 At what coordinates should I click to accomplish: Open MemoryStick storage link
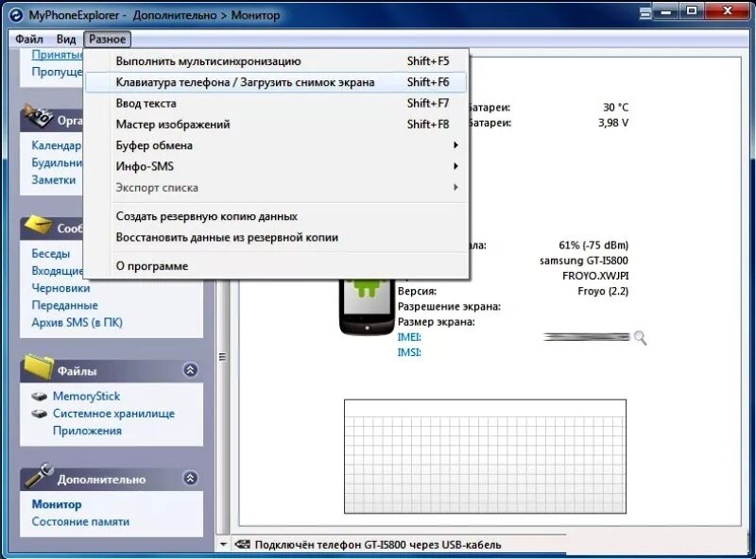[86, 397]
